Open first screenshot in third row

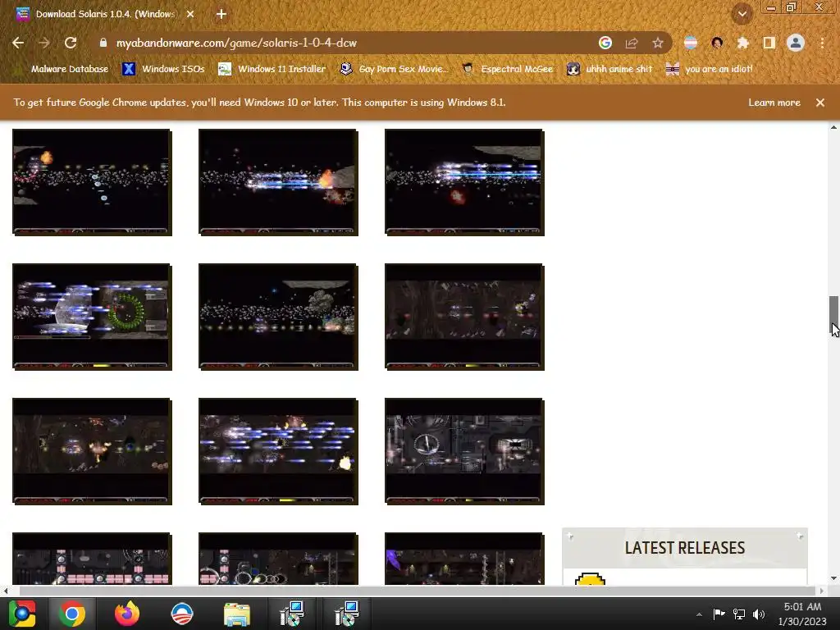pos(92,451)
